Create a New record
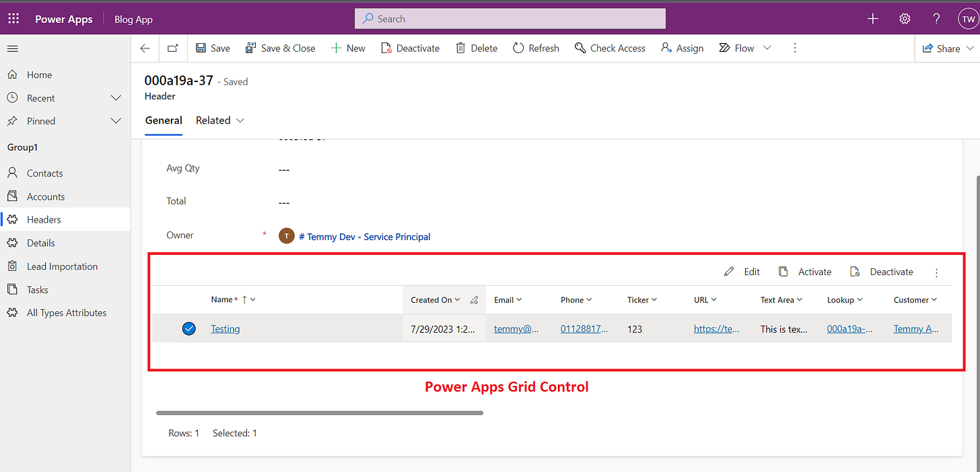 348,48
